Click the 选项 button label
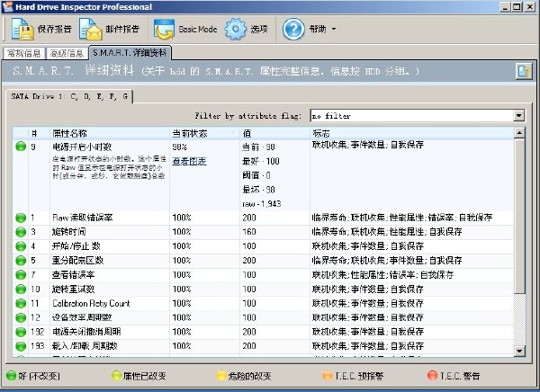Screen dimensions: 540x392 tap(259, 30)
